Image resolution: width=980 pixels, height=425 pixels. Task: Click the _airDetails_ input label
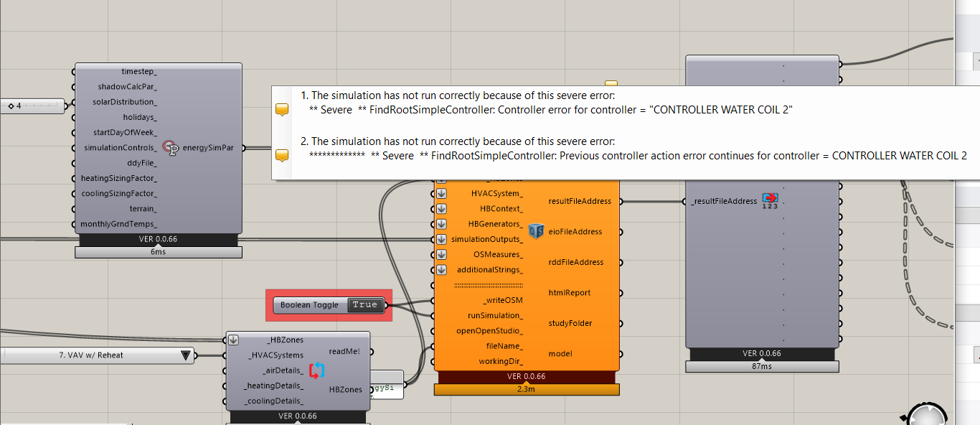point(281,370)
